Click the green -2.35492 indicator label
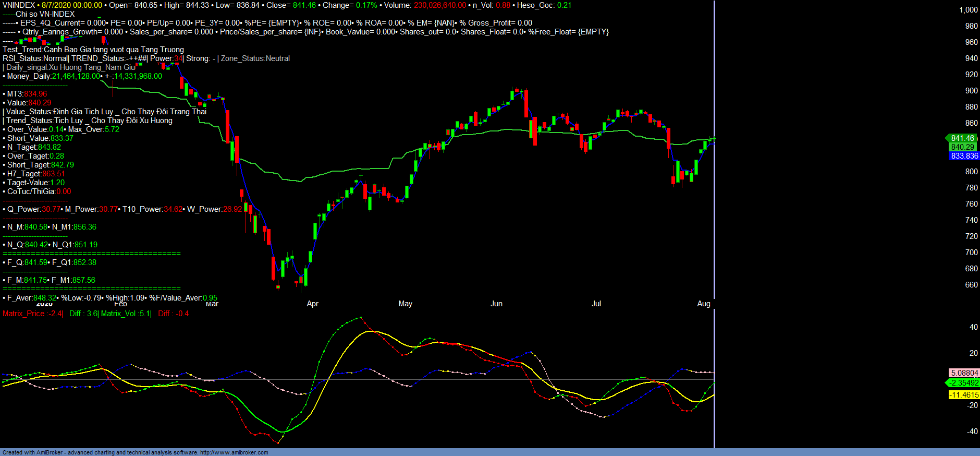The height and width of the screenshot is (456, 980). tap(963, 383)
